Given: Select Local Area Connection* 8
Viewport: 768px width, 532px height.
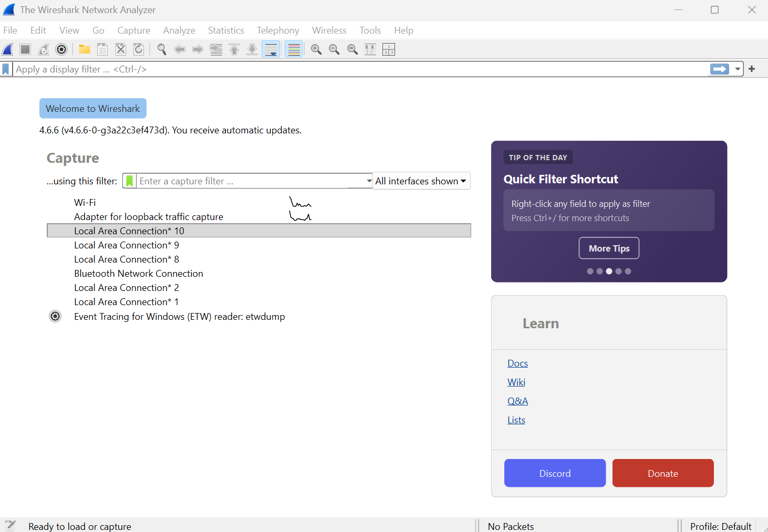Looking at the screenshot, I should point(259,259).
